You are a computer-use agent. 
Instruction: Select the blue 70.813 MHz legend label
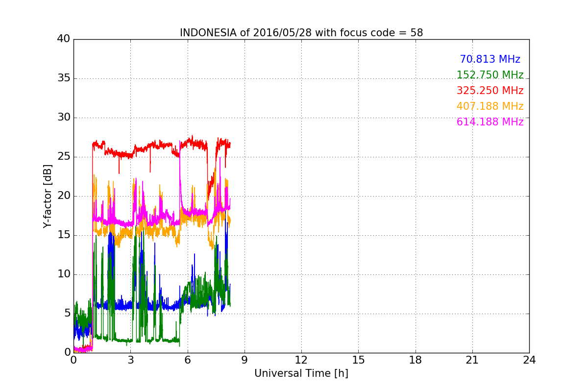coord(490,59)
